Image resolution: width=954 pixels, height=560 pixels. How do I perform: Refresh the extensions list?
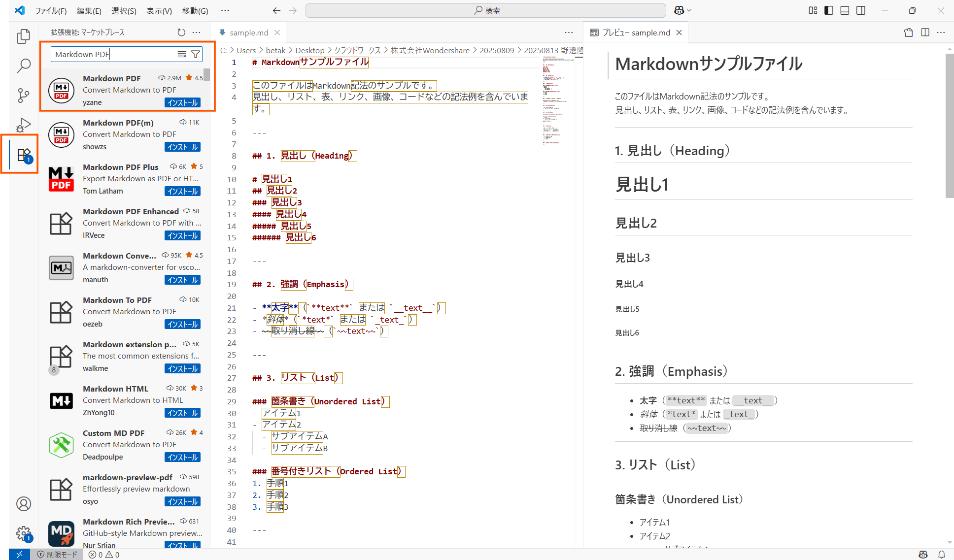coord(181,32)
